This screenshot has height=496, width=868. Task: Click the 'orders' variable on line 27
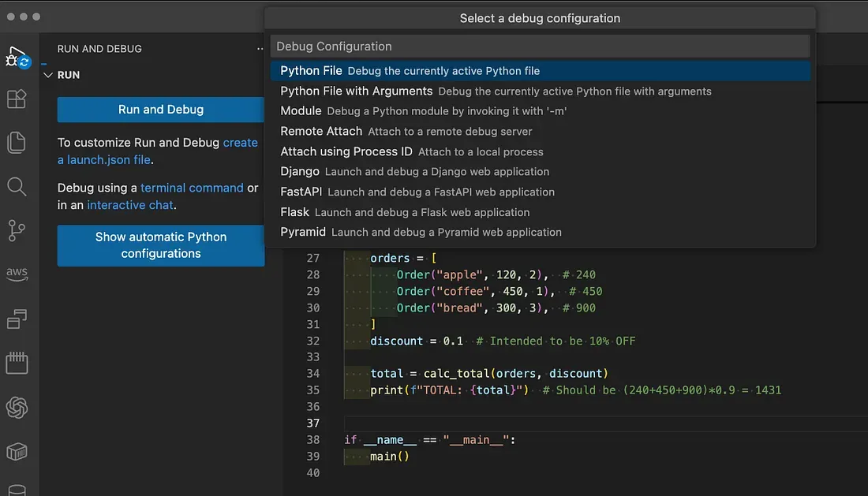(x=390, y=258)
